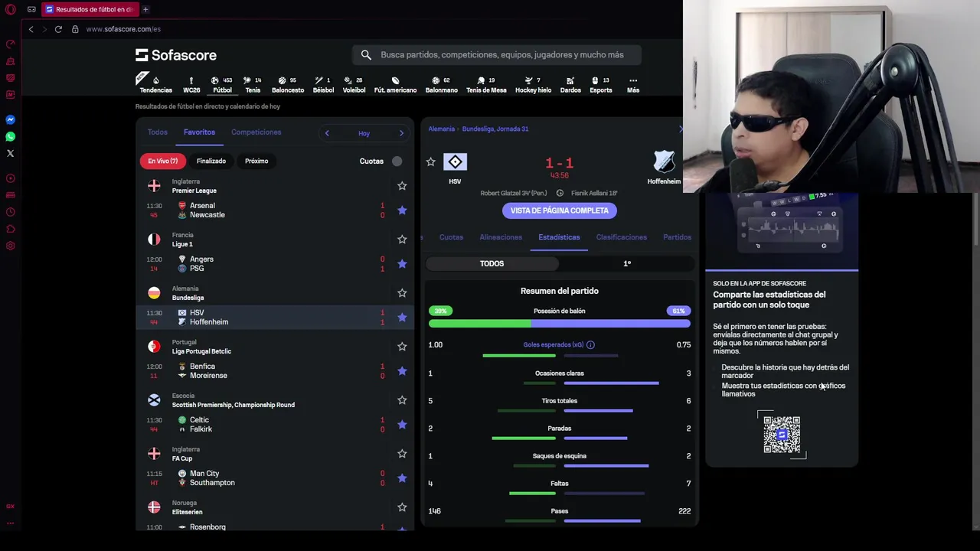This screenshot has width=980, height=551.
Task: Favorite the Bundesliga competition star
Action: tap(402, 293)
